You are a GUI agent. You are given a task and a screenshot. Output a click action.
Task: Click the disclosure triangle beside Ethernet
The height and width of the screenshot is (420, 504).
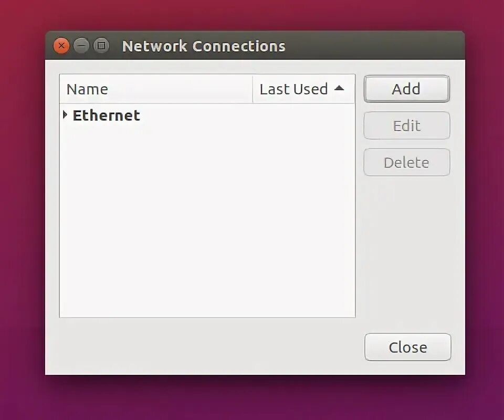tap(65, 115)
